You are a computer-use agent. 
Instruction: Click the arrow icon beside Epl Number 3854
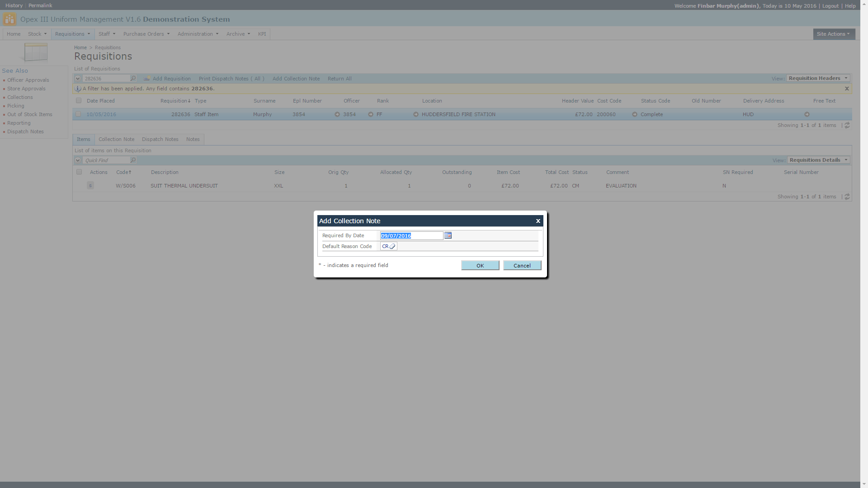click(x=337, y=115)
